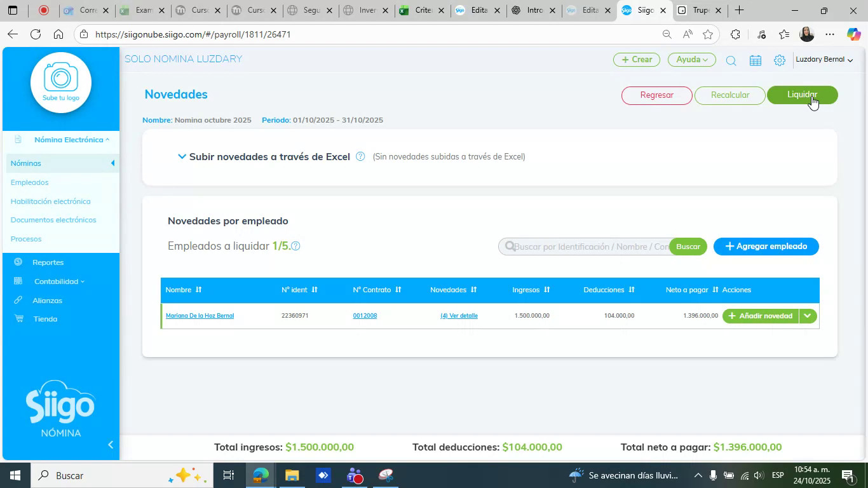Image resolution: width=868 pixels, height=488 pixels.
Task: Open the calendar icon in Siigo header
Action: 755,60
